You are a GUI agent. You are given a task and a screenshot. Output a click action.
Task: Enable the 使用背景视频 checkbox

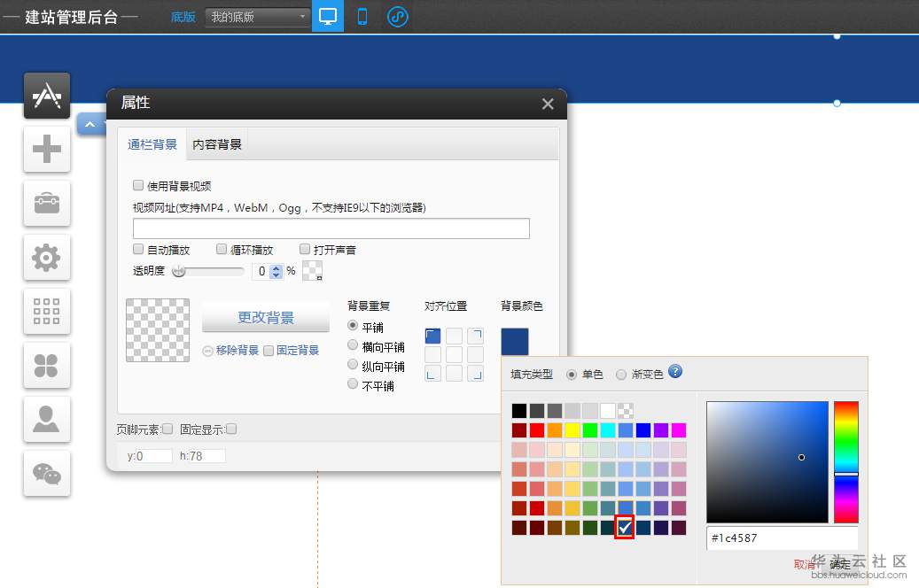137,185
